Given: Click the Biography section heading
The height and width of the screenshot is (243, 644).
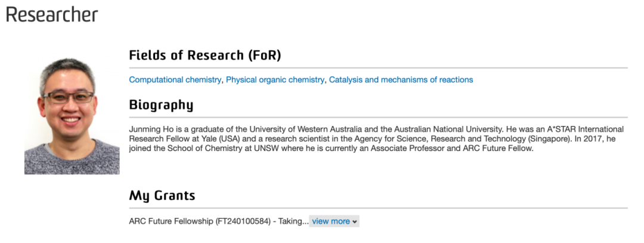Looking at the screenshot, I should pyautogui.click(x=161, y=105).
